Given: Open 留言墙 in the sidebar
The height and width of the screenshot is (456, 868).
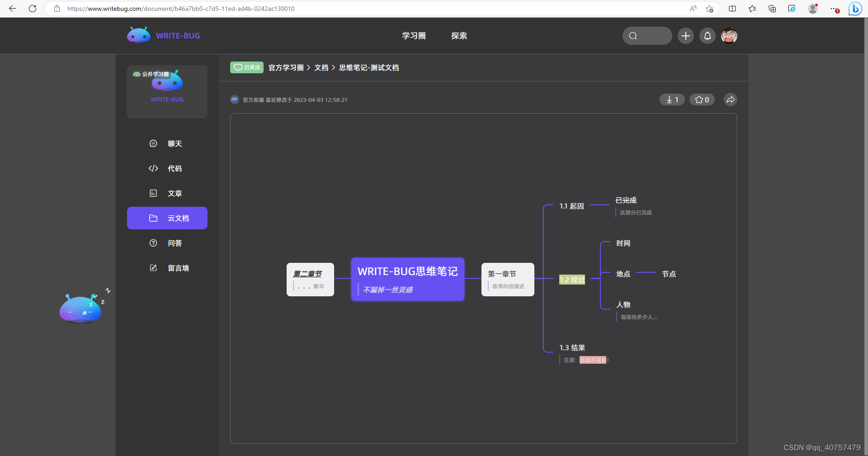Looking at the screenshot, I should pyautogui.click(x=167, y=268).
